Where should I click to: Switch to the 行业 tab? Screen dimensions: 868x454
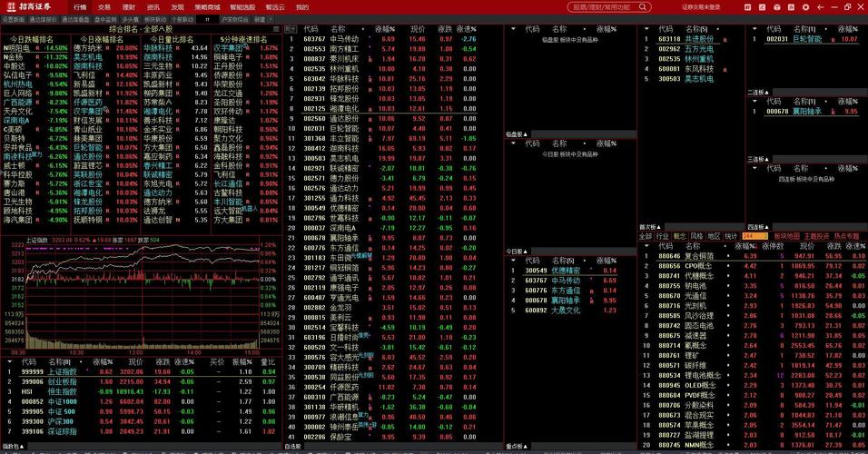coord(662,235)
